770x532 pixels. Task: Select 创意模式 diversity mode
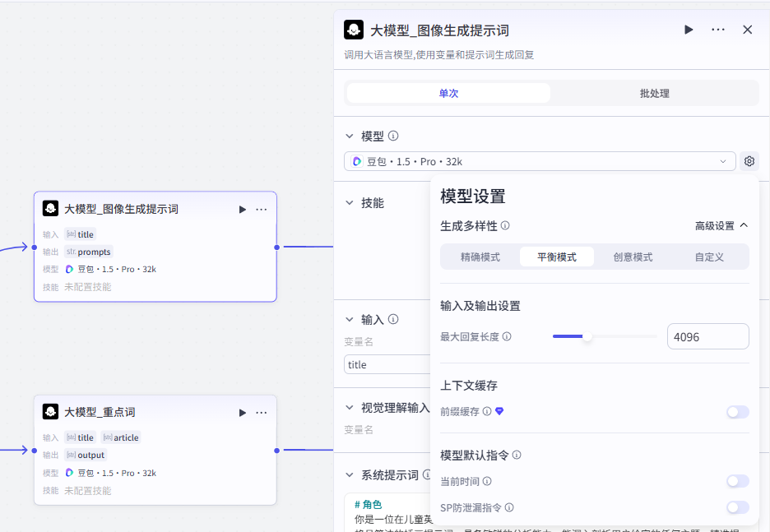(633, 257)
